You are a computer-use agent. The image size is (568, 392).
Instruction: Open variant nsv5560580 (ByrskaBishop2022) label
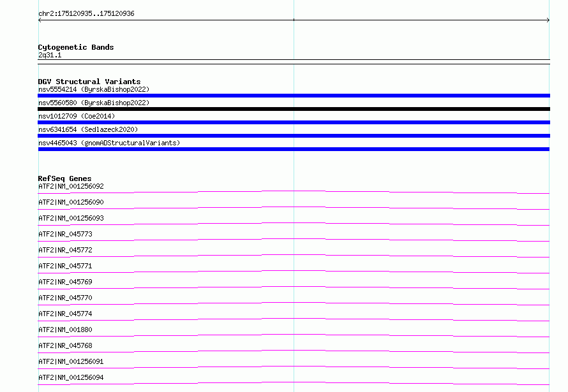click(94, 103)
